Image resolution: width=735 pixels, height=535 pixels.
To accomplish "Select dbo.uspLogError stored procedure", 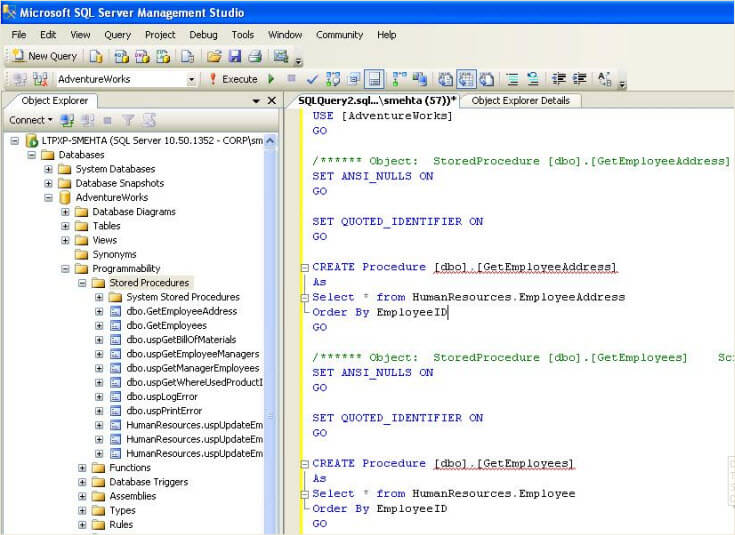I will pos(162,397).
